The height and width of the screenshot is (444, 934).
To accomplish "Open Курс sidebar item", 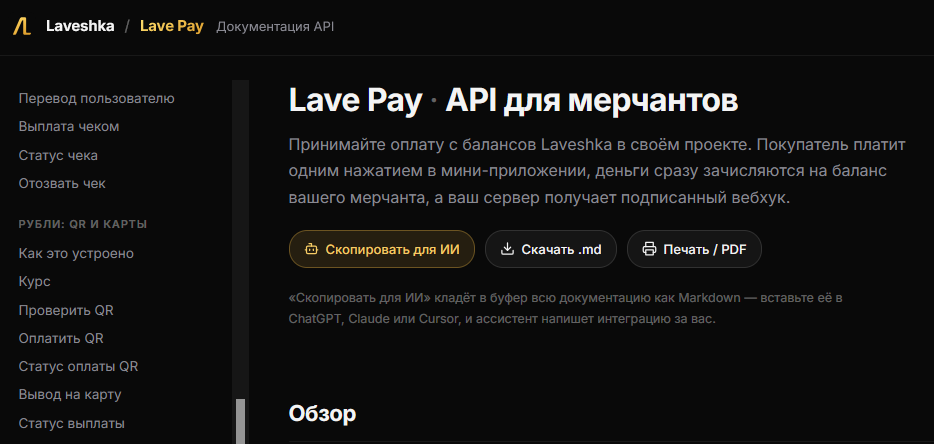I will click(x=34, y=282).
